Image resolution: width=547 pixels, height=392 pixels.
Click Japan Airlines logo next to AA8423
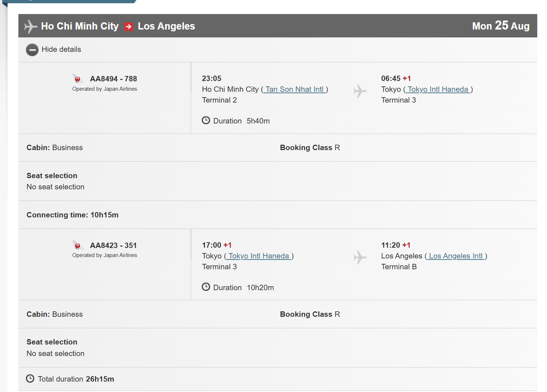78,245
